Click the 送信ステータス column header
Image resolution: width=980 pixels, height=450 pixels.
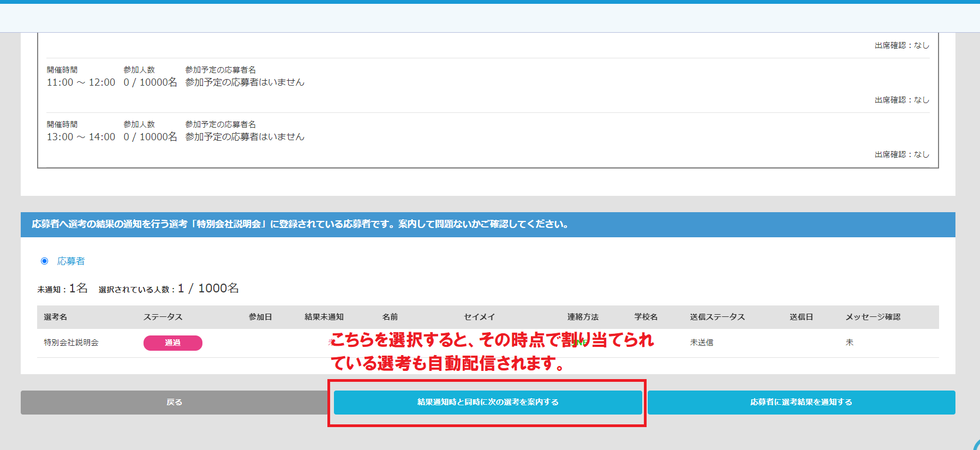[717, 317]
